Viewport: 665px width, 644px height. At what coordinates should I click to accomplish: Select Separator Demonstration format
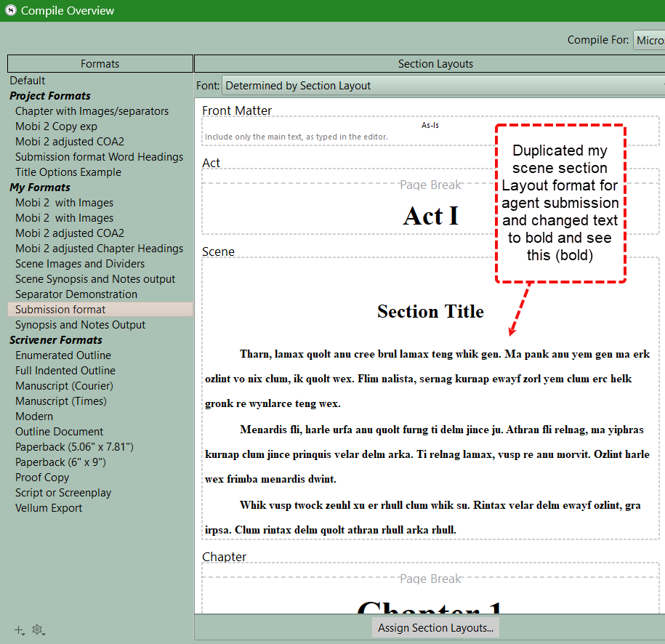tap(76, 294)
